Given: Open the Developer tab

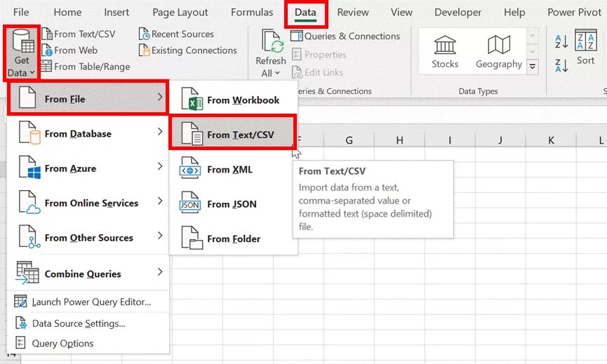Looking at the screenshot, I should [458, 12].
